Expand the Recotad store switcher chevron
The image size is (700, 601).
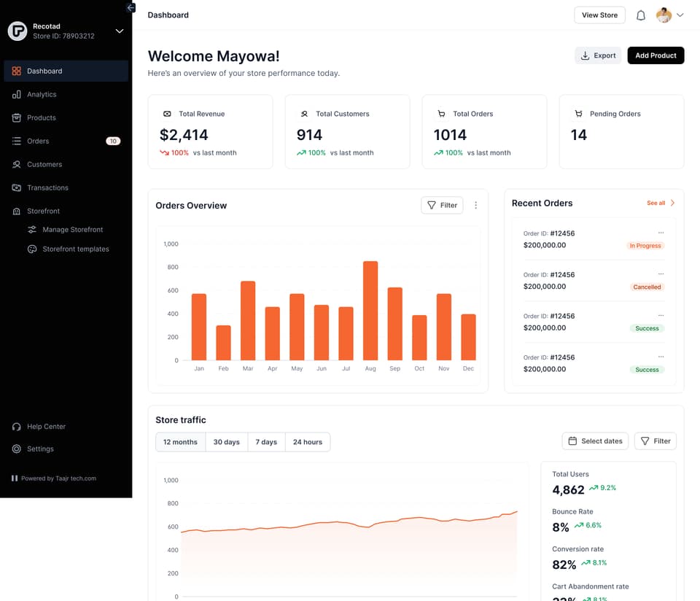[119, 31]
